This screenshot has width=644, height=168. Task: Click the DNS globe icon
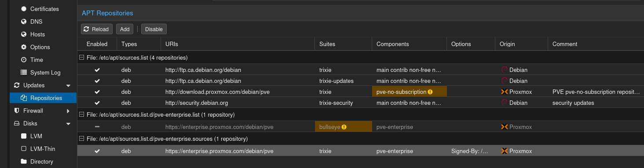tap(24, 21)
